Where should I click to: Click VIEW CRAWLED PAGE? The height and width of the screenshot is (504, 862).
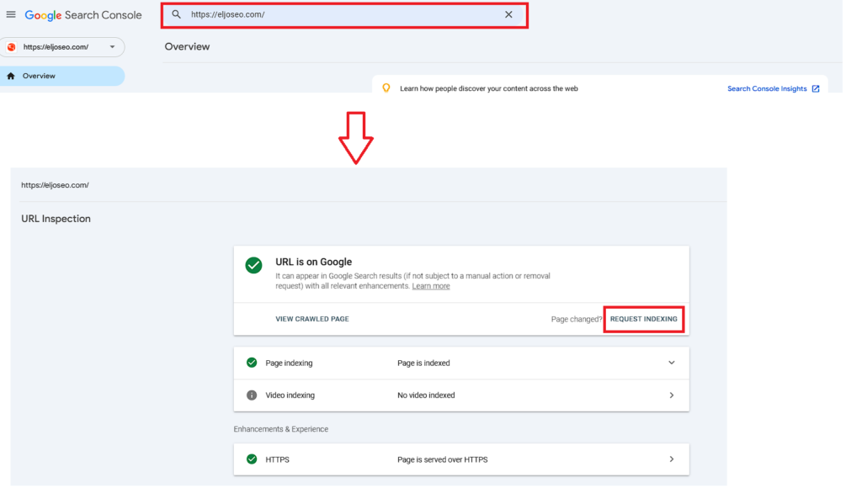click(312, 319)
